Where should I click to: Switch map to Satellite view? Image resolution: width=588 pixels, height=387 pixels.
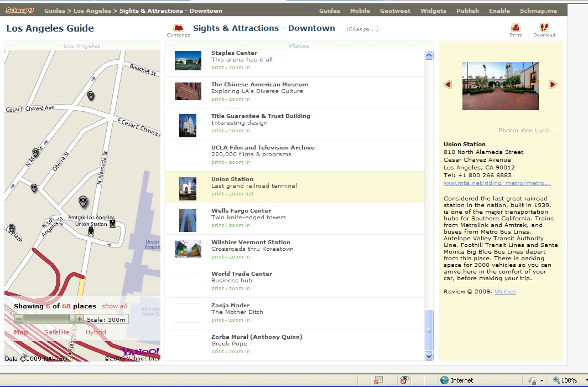pos(56,332)
